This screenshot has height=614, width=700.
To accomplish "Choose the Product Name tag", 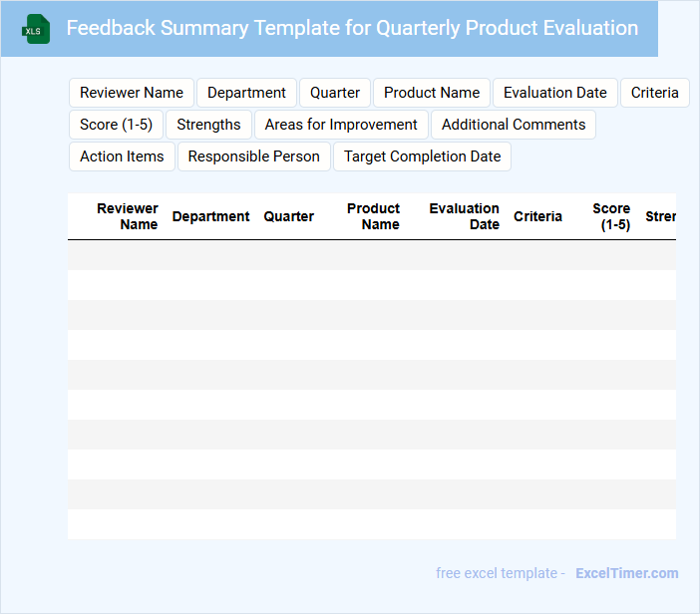I will point(432,93).
